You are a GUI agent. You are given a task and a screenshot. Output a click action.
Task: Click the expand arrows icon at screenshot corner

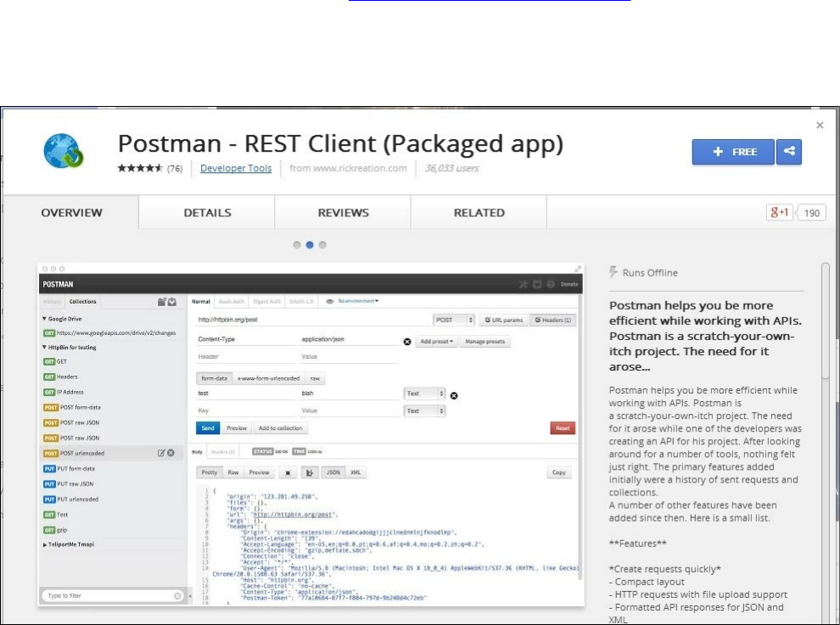(578, 269)
